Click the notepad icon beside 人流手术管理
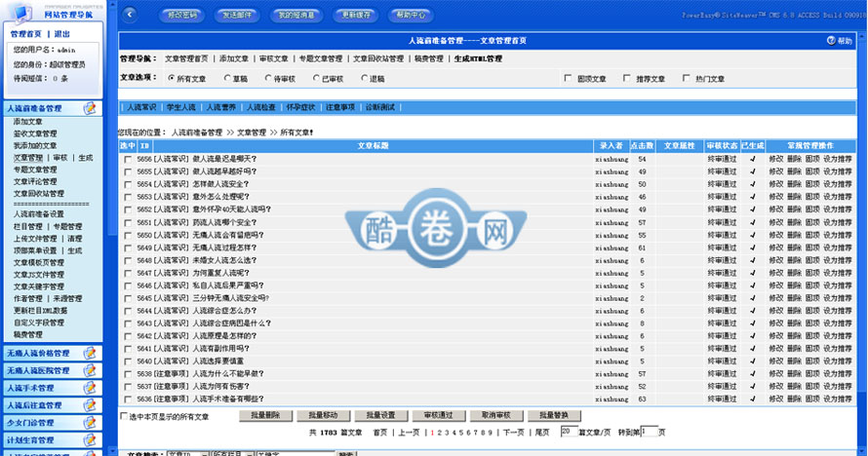 [x=90, y=388]
